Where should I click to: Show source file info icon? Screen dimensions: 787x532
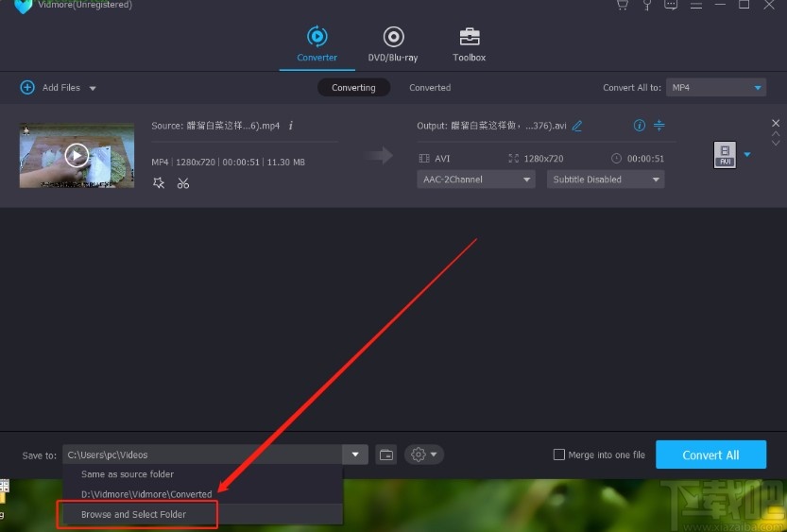(x=291, y=126)
